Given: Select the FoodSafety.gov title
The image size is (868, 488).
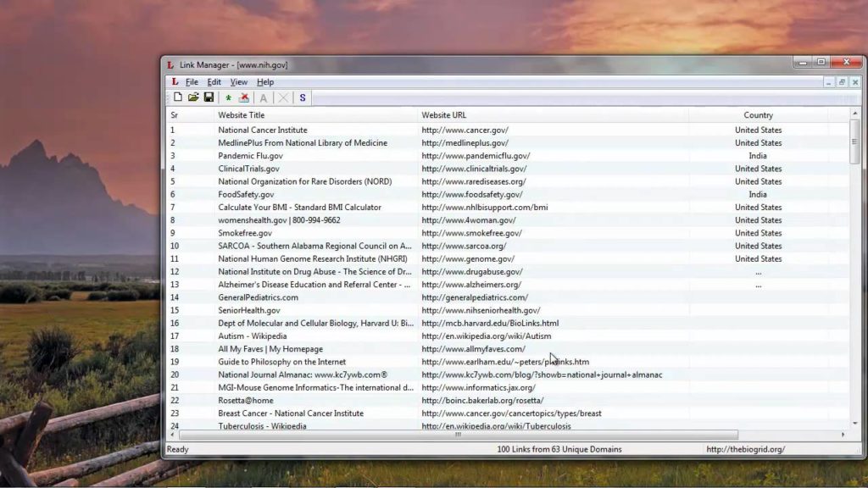Looking at the screenshot, I should (x=246, y=195).
